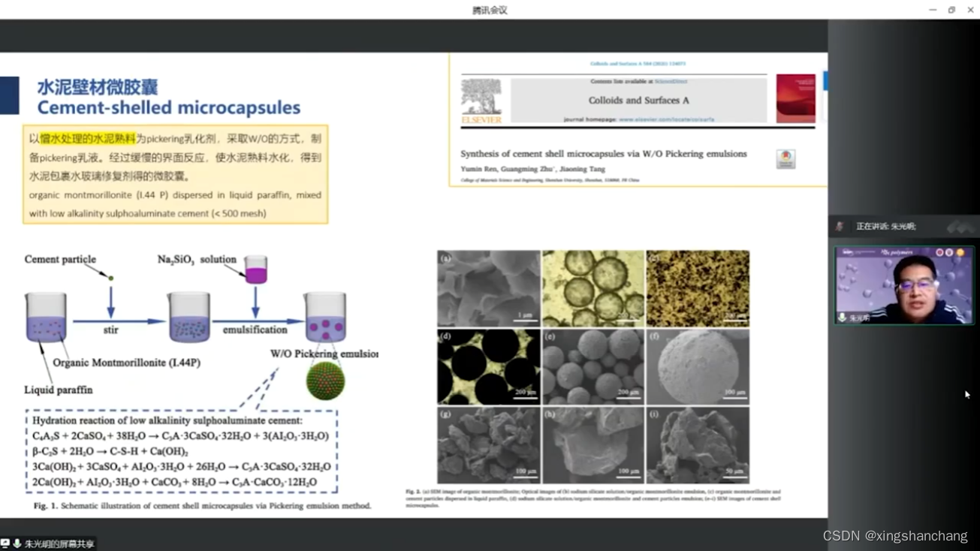Click author line 'Yumin Ren, Guangming Zhu'
The height and width of the screenshot is (551, 980).
point(532,169)
